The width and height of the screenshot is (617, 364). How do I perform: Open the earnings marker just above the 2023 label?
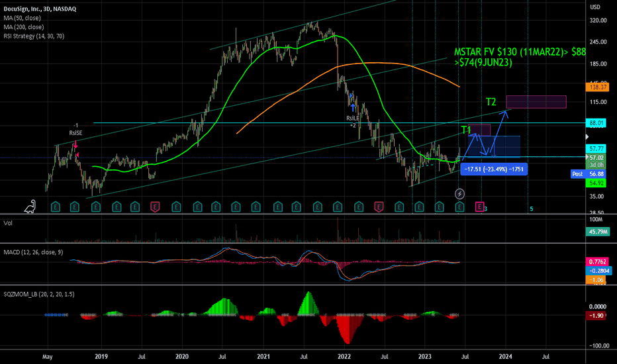(419, 206)
